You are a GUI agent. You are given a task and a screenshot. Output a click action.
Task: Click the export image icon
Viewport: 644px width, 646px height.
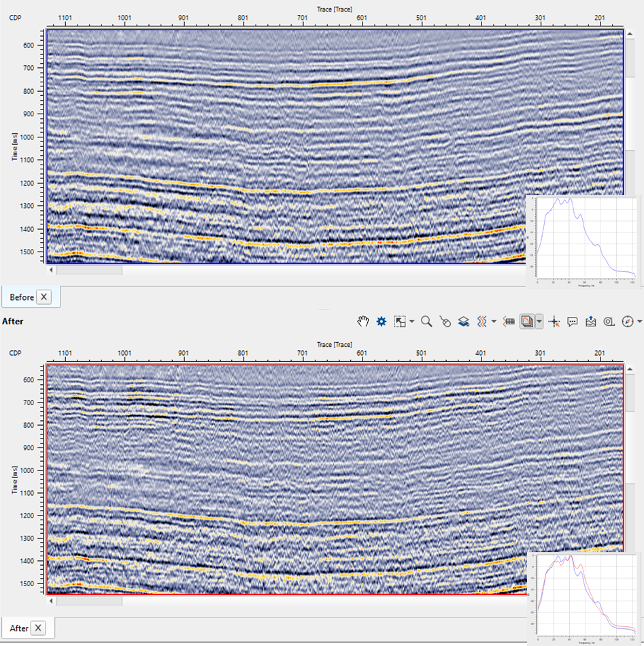590,322
